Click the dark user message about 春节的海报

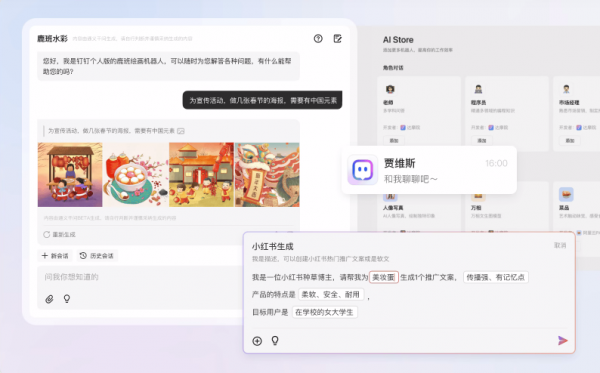pyautogui.click(x=262, y=100)
